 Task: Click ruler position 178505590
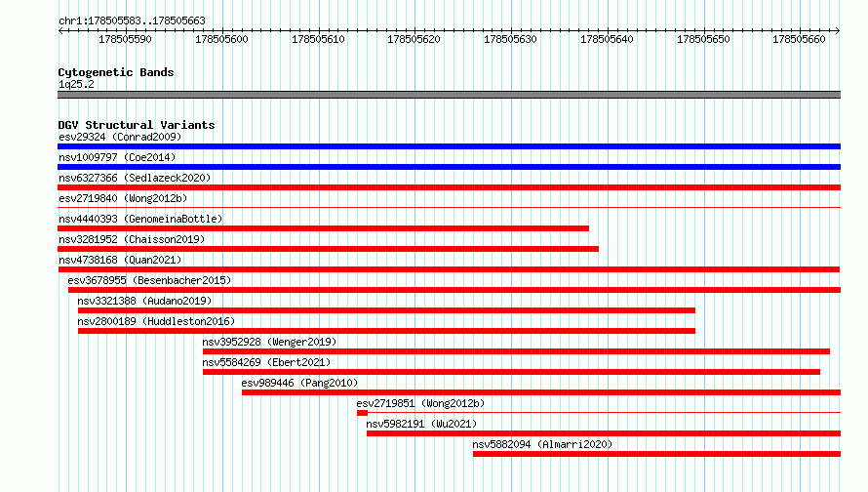(125, 39)
